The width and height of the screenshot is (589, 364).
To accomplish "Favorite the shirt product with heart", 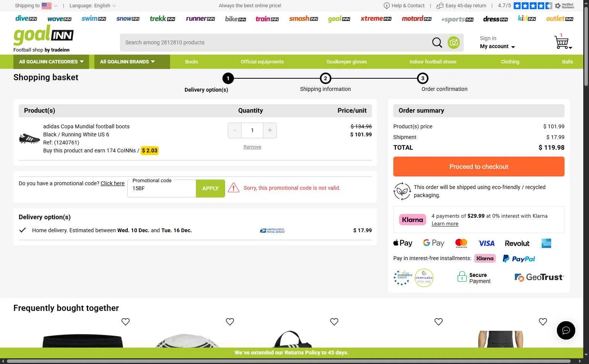I will click(x=543, y=322).
